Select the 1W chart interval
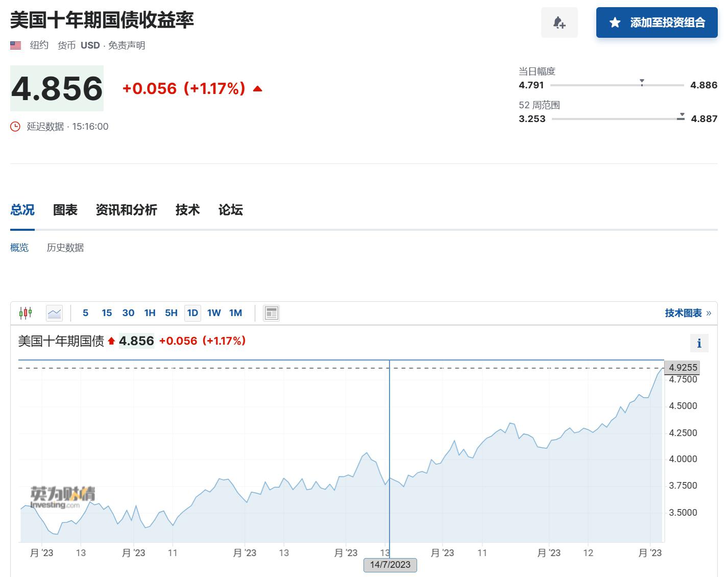728x577 pixels. tap(214, 312)
